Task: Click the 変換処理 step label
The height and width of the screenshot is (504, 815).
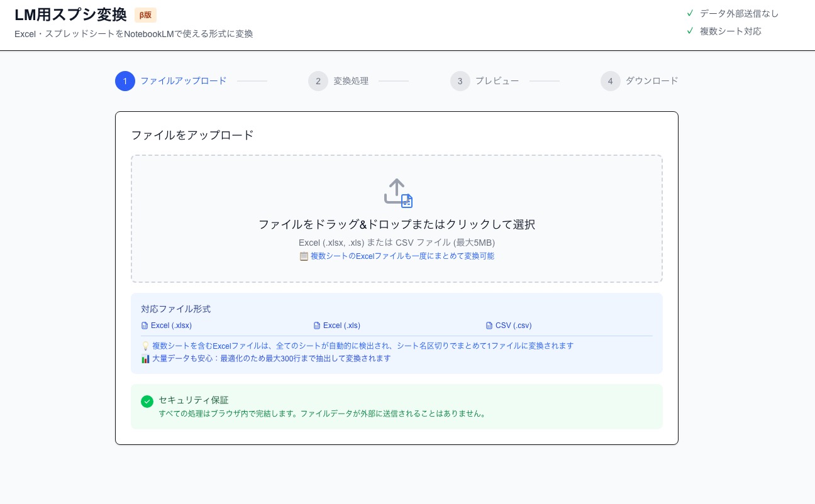Action: point(351,81)
